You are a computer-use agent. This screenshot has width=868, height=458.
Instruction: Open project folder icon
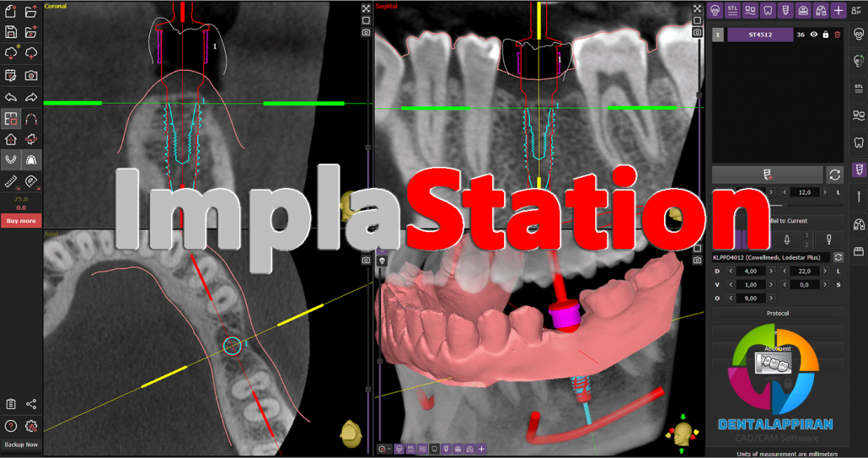pos(31,10)
